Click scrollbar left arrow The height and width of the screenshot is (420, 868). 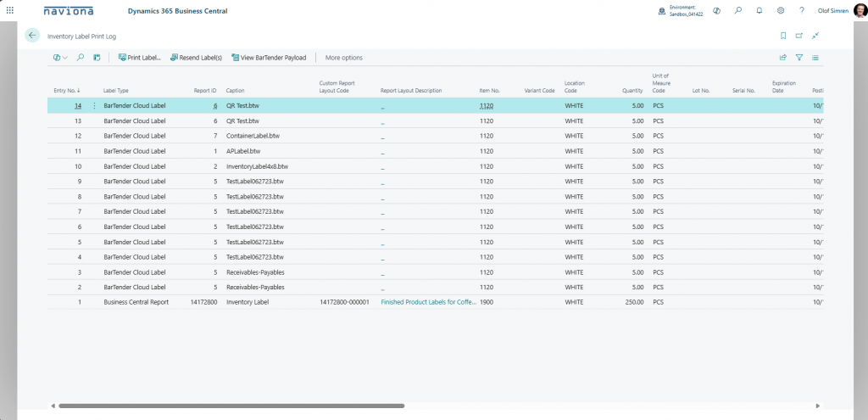[53, 406]
